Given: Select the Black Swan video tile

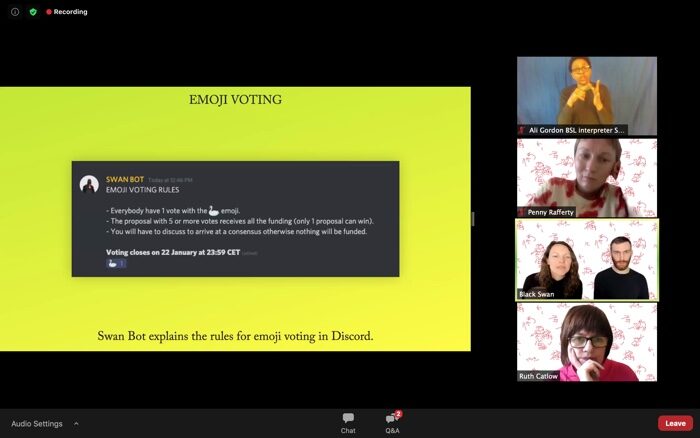Looking at the screenshot, I should (586, 259).
